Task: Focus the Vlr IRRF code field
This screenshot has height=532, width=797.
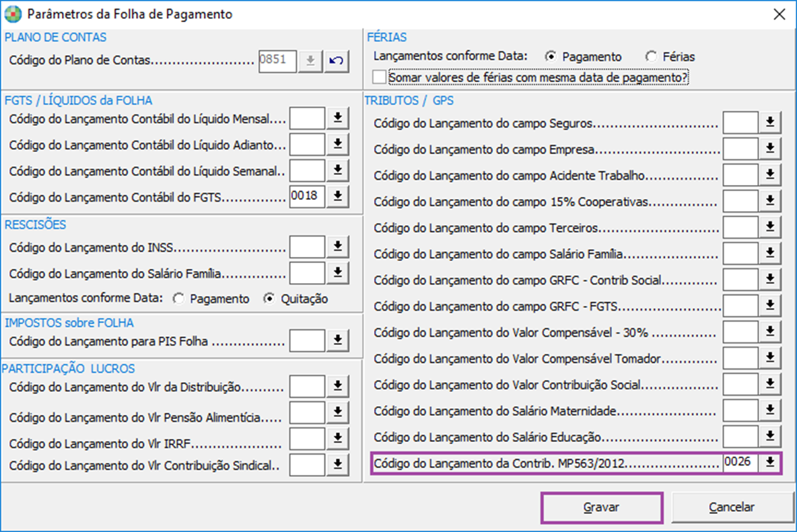Action: pyautogui.click(x=307, y=439)
